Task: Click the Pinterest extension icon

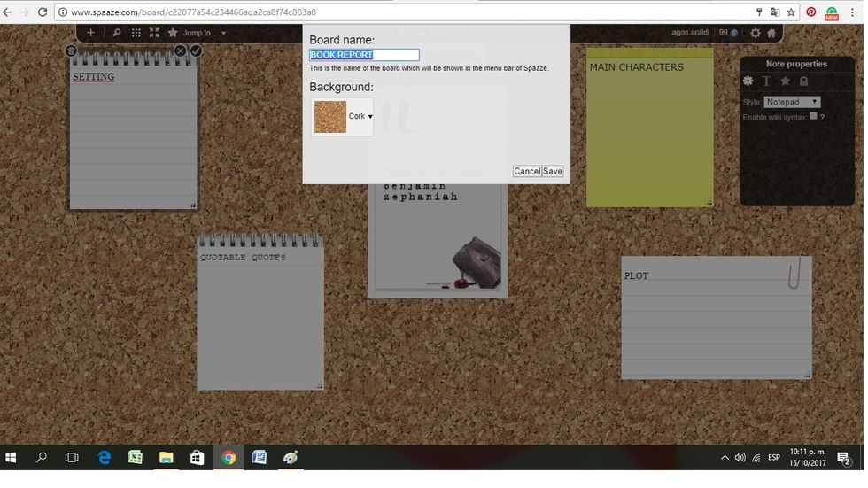Action: click(811, 12)
